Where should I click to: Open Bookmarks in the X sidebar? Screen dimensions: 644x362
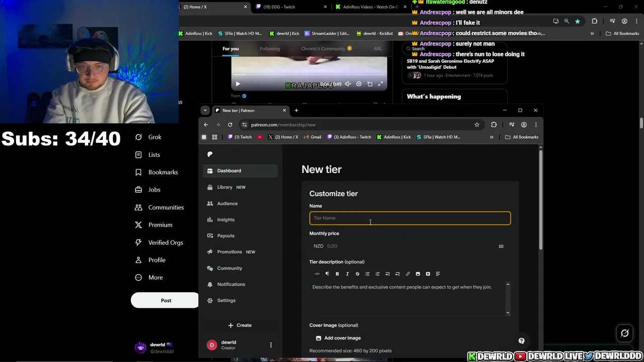(156, 172)
